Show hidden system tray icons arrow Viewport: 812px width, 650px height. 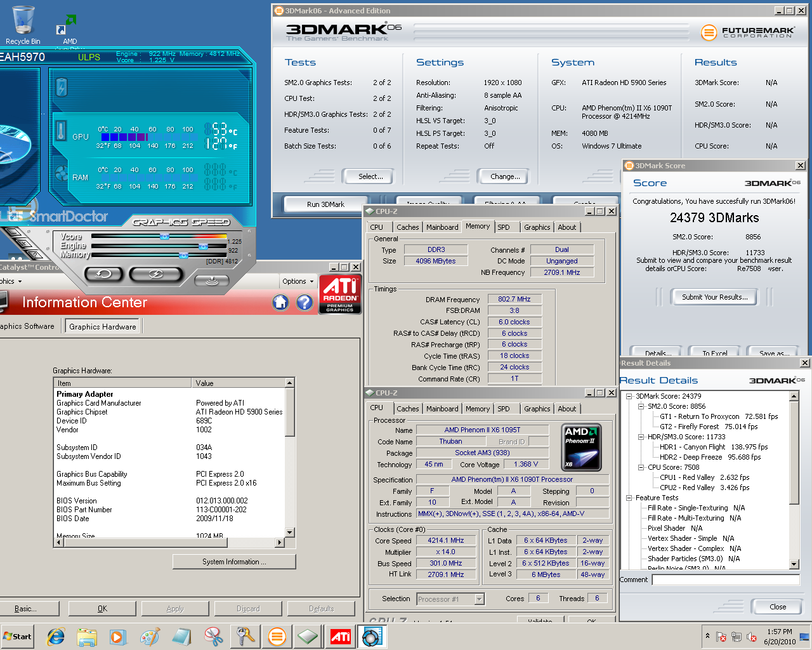[x=707, y=636]
